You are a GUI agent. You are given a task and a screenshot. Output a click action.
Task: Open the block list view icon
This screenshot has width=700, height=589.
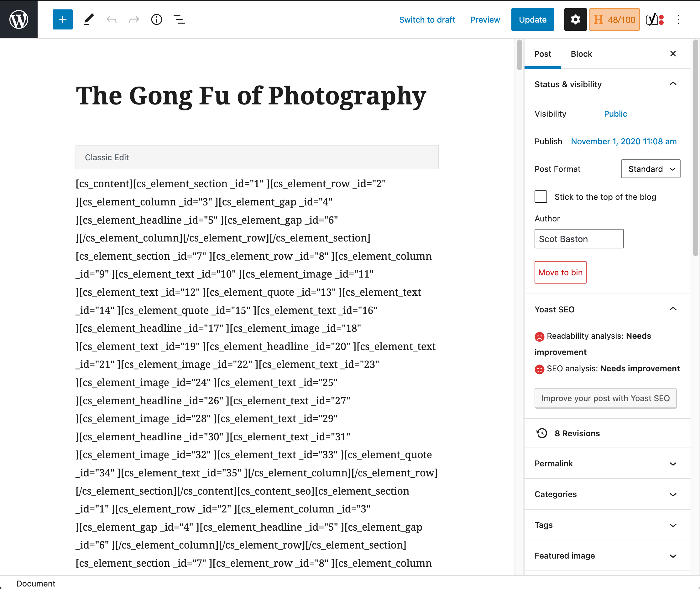pos(179,19)
